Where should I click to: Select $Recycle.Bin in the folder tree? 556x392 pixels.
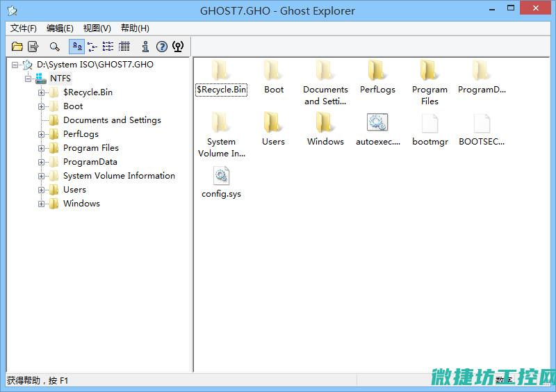[88, 92]
